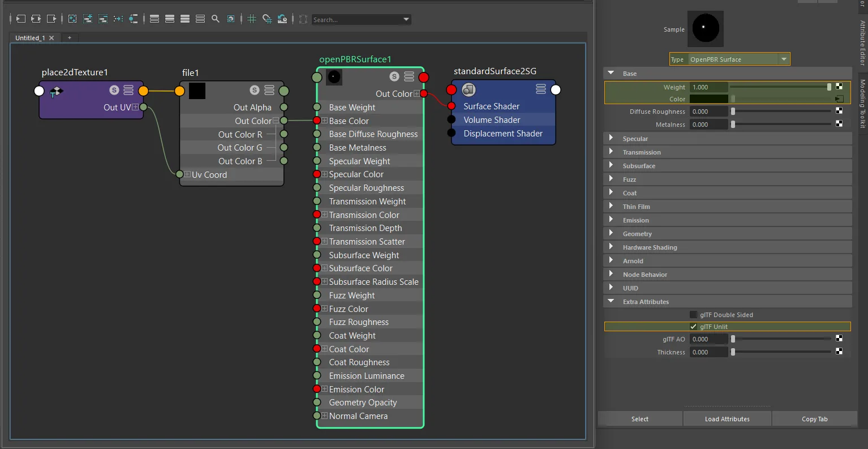Click the Select button
868x449 pixels.
[640, 419]
